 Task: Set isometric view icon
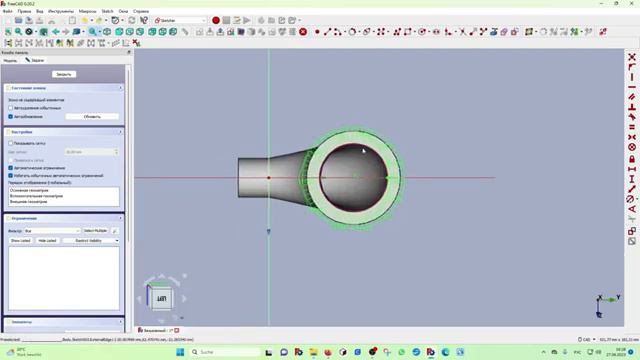pos(107,32)
